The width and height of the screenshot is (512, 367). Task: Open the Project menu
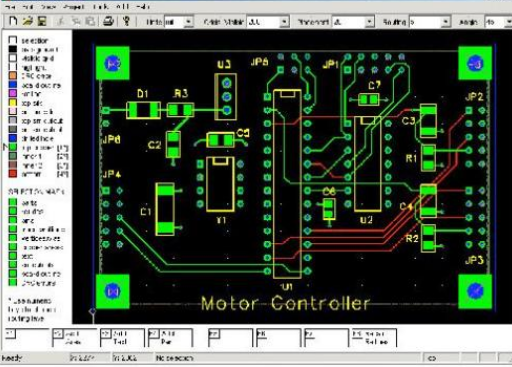[74, 7]
